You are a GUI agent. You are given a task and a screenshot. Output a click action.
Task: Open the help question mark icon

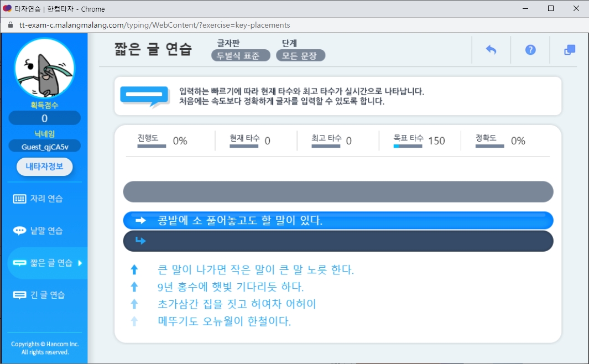(530, 49)
